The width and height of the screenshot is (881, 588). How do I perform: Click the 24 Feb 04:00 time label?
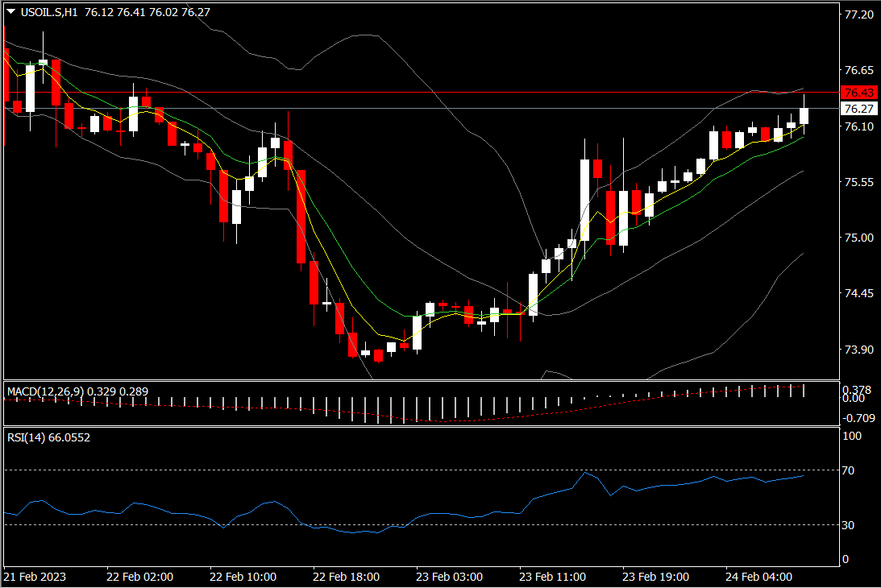tap(758, 578)
